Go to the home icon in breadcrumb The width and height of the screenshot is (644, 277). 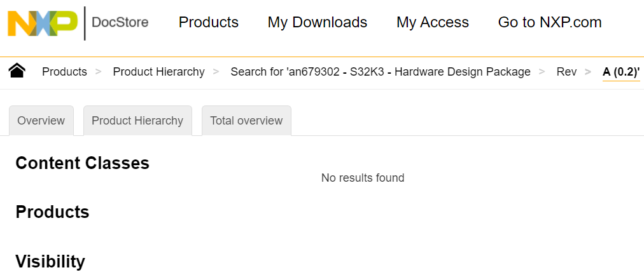[17, 71]
